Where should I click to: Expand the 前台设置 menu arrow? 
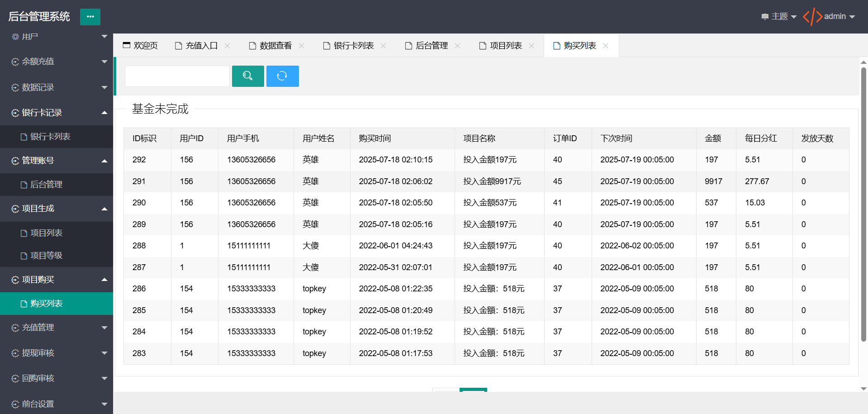(104, 404)
